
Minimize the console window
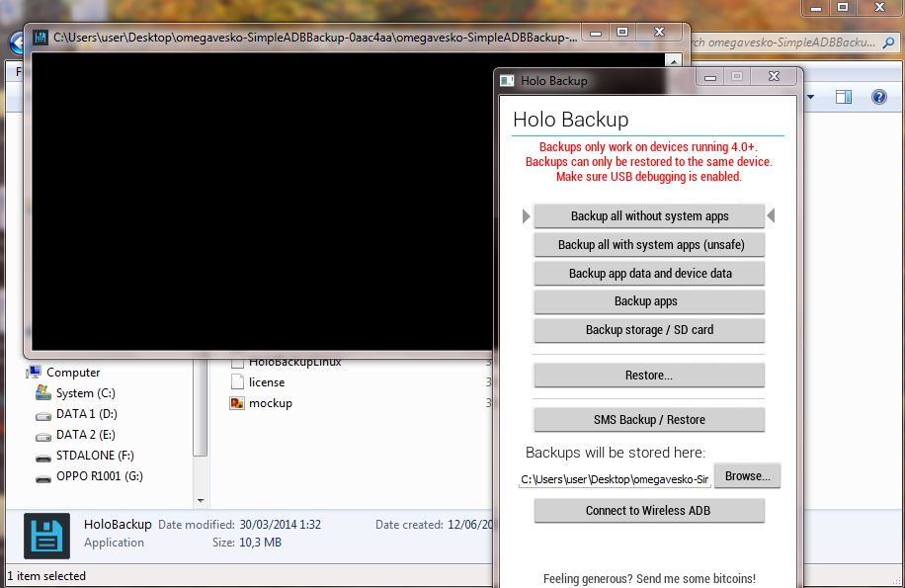[x=596, y=34]
